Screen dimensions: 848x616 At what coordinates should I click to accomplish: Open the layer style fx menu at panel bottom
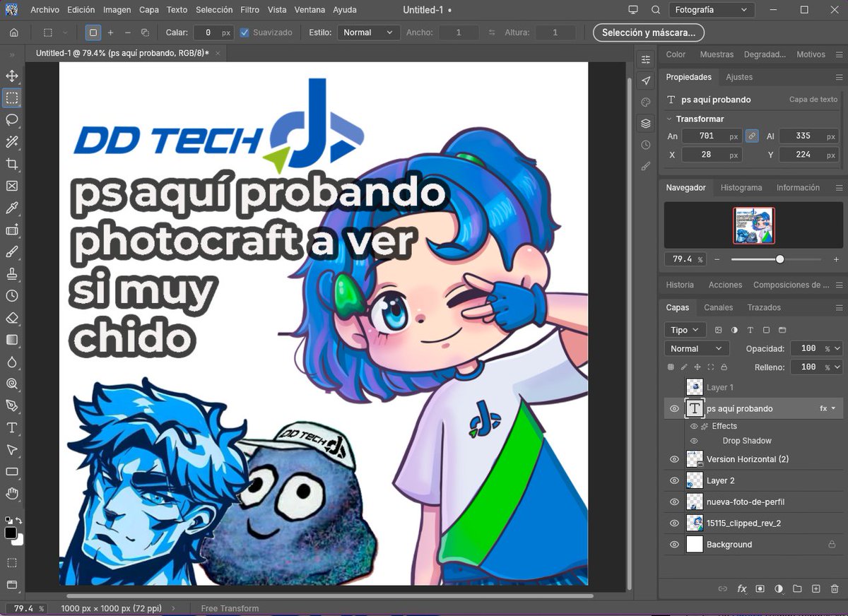[x=742, y=588]
